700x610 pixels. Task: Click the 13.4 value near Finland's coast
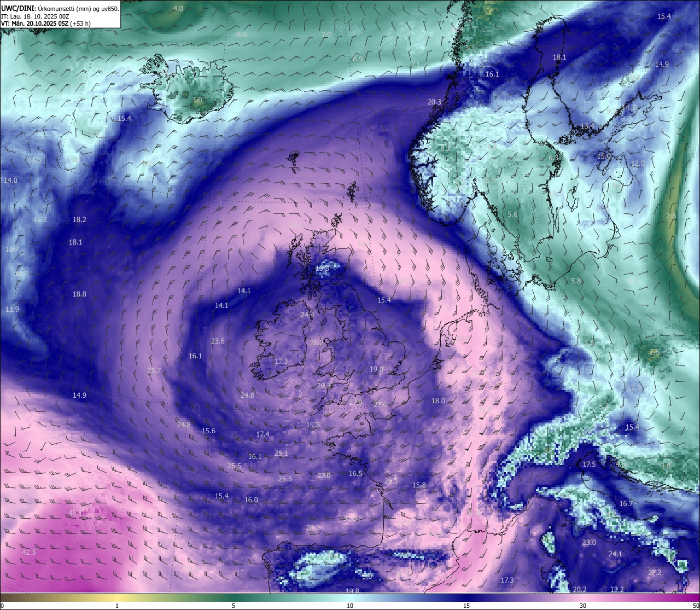[587, 126]
